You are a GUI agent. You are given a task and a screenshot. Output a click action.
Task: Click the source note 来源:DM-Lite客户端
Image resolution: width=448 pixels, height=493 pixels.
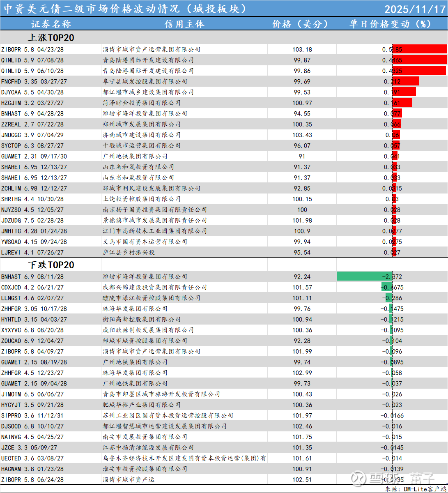click(415, 489)
